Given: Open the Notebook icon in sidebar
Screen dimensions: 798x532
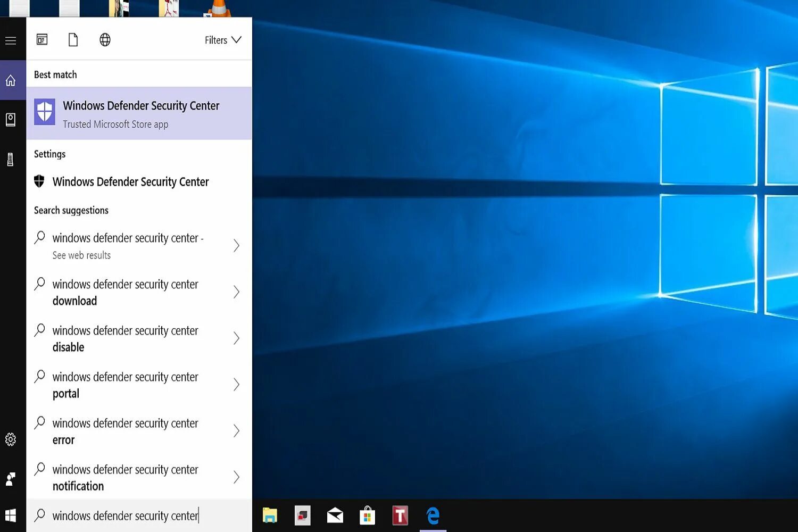Looking at the screenshot, I should coord(11,120).
